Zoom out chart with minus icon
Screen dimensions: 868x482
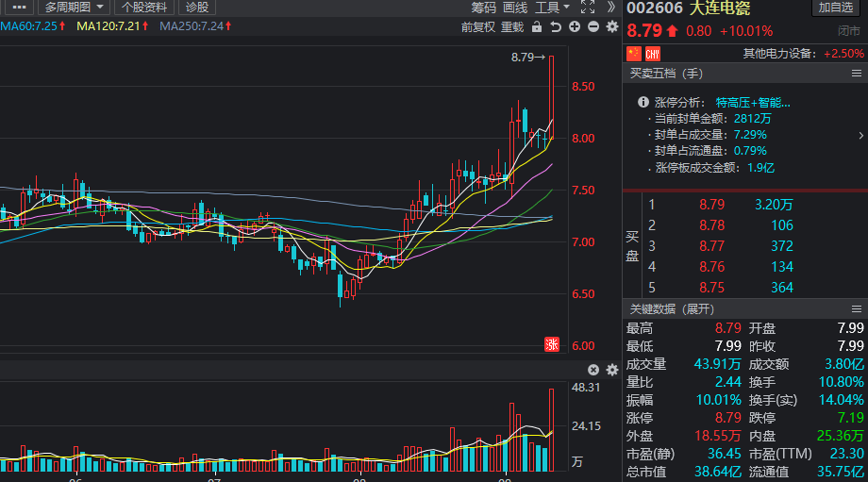(x=593, y=26)
